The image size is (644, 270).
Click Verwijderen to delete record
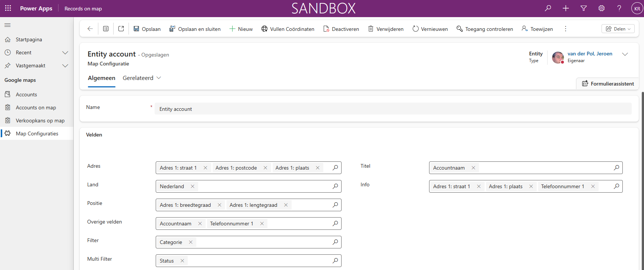click(386, 29)
